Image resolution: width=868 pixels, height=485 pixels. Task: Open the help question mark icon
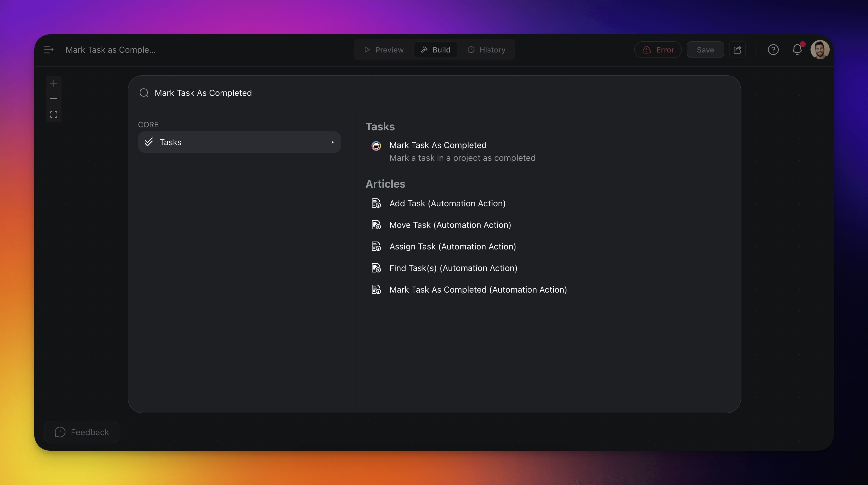773,50
